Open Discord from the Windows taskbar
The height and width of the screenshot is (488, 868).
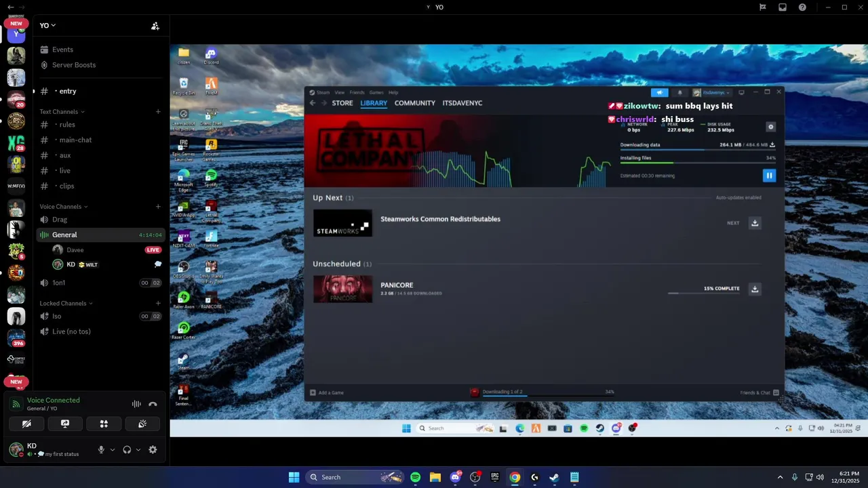(x=455, y=477)
